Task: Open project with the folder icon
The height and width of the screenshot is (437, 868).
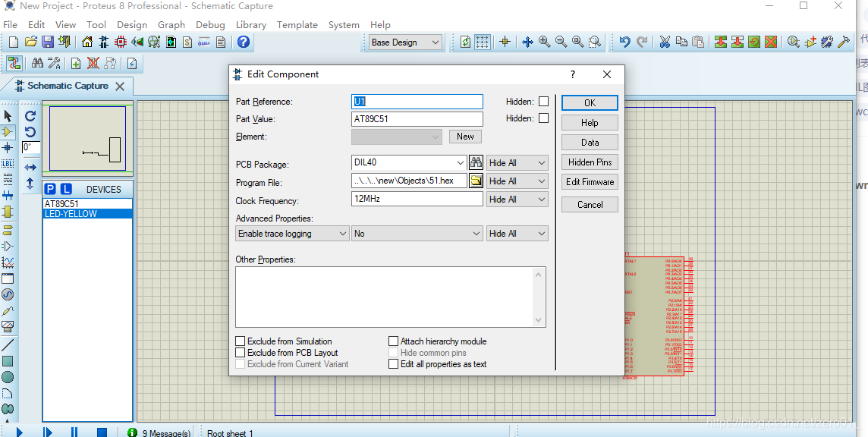Action: (31, 42)
